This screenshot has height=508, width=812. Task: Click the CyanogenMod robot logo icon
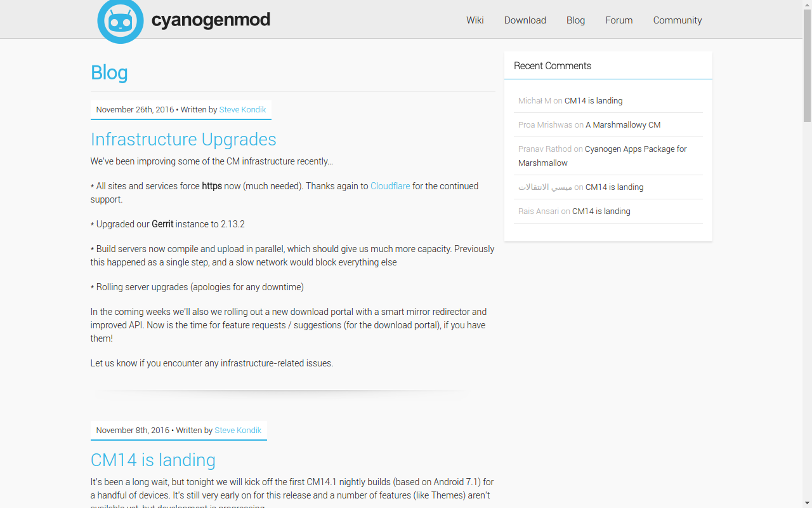(x=121, y=21)
